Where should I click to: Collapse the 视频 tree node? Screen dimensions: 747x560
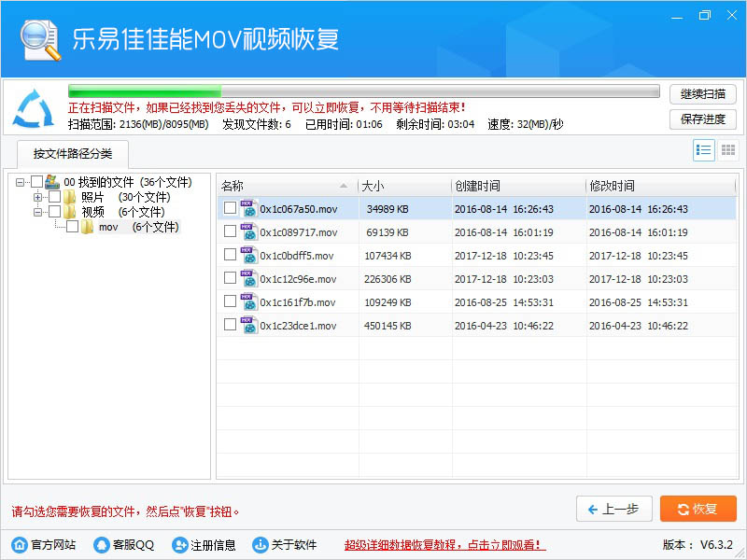38,212
